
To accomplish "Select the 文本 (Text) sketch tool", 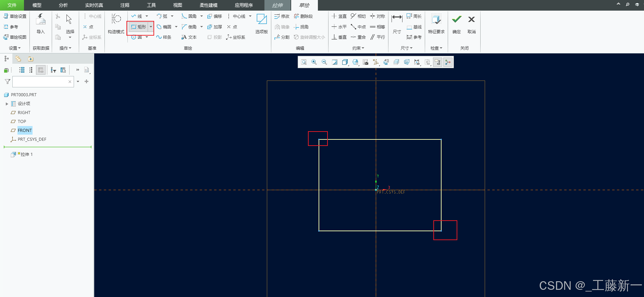I will point(189,37).
